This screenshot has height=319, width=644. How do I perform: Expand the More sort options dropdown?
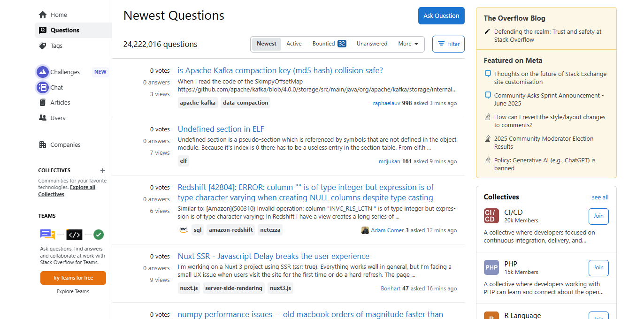coord(408,44)
